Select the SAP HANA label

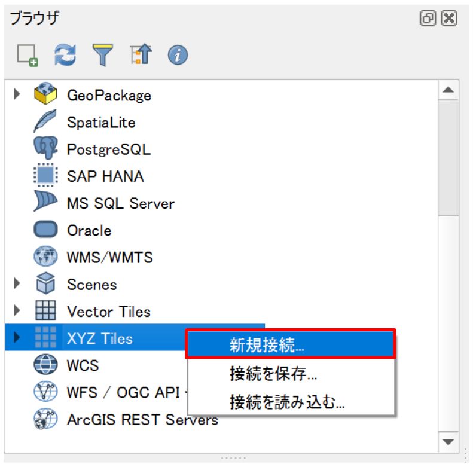[x=105, y=176]
